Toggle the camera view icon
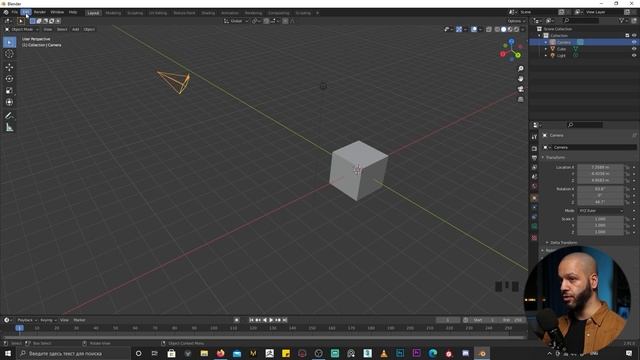This screenshot has width=640, height=360. pyautogui.click(x=520, y=89)
